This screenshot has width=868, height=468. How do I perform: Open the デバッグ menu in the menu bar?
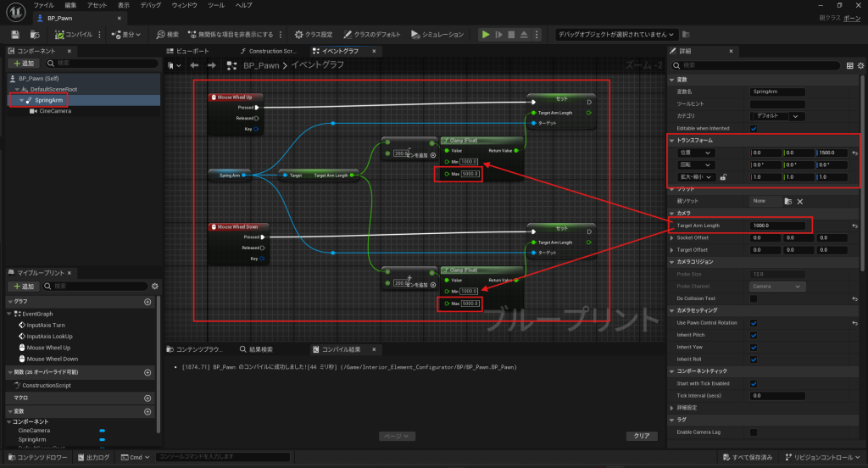150,5
